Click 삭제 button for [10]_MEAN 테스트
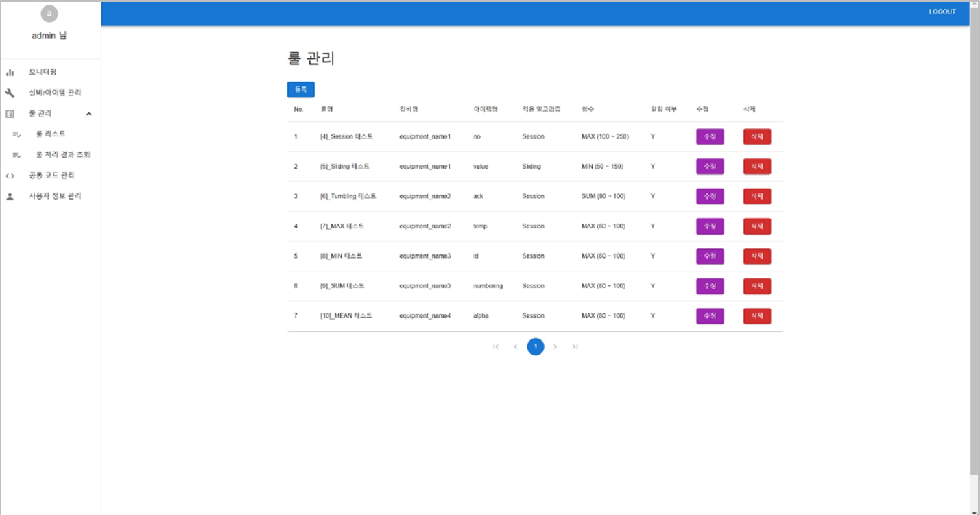Viewport: 980px width, 515px height. click(x=757, y=315)
